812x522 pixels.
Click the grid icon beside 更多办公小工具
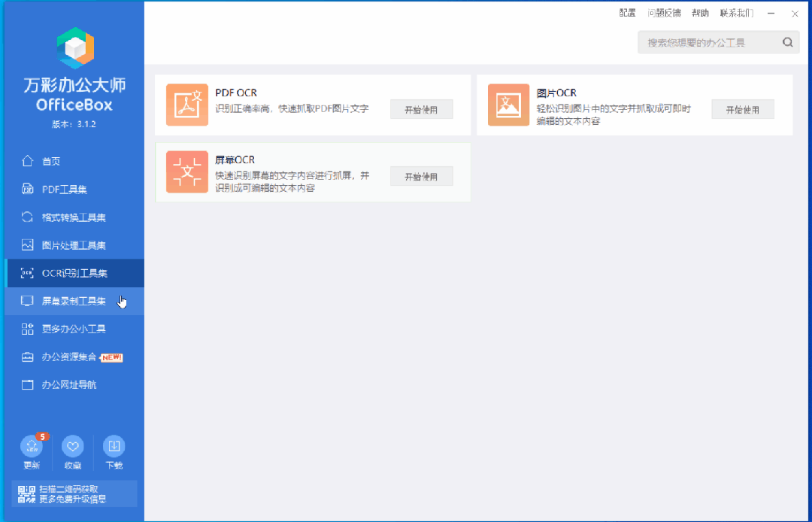(28, 329)
